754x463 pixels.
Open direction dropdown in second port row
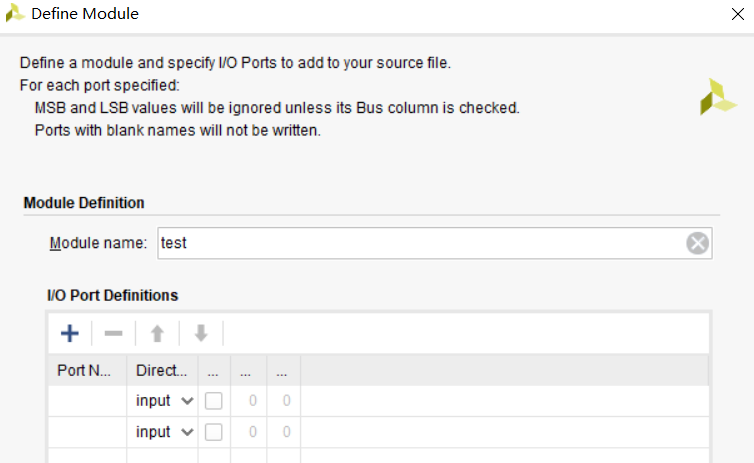[164, 432]
